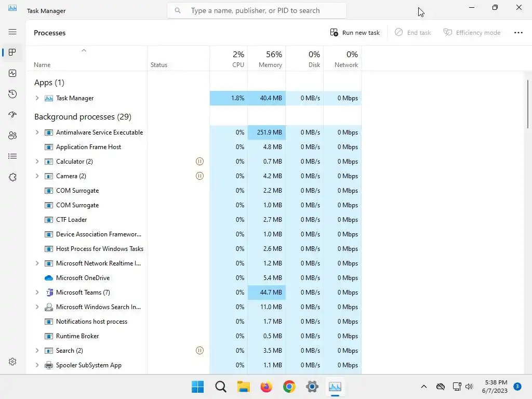The height and width of the screenshot is (399, 532).
Task: Select the Processes sidebar icon
Action: pyautogui.click(x=12, y=52)
